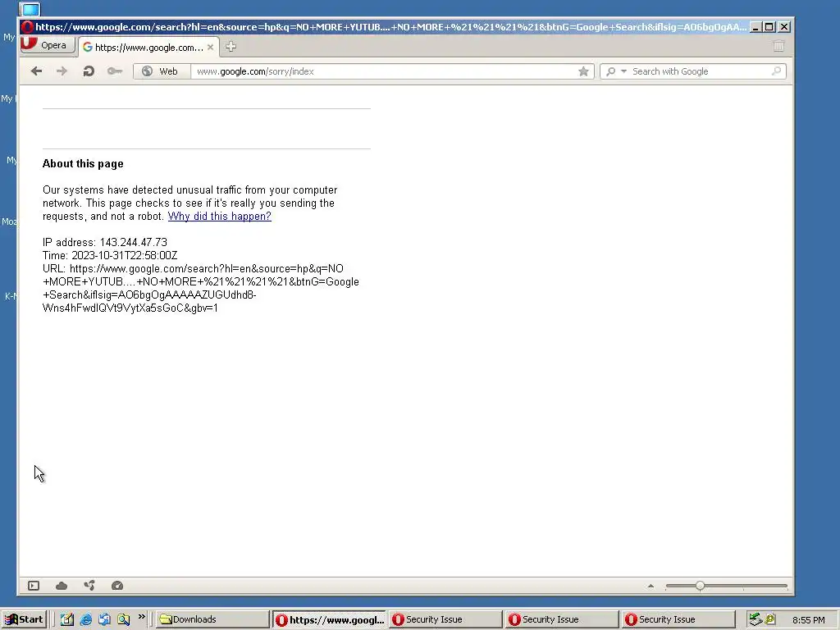Viewport: 840px width, 630px height.
Task: Open the Opera Unite icon in status bar
Action: (x=89, y=586)
